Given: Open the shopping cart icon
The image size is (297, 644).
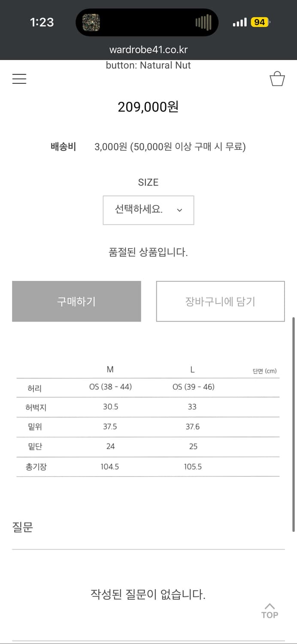Looking at the screenshot, I should coord(277,79).
